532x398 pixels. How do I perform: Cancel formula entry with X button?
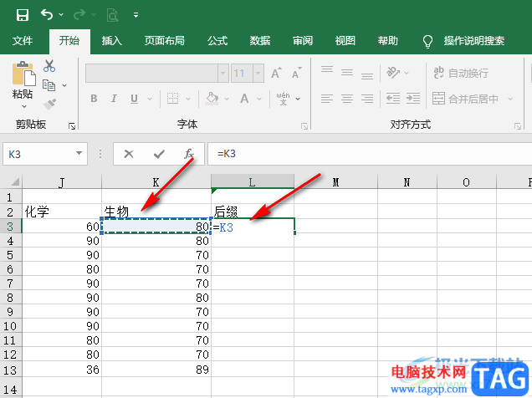click(129, 154)
